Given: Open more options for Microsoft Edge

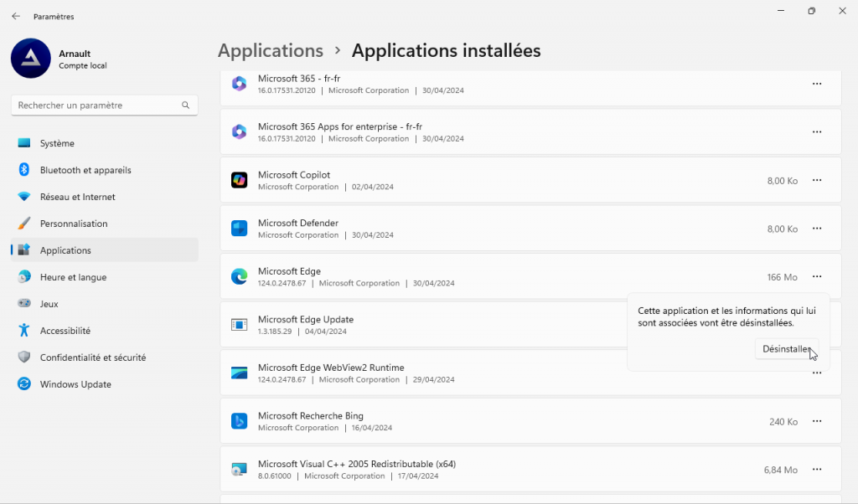Looking at the screenshot, I should pos(817,276).
